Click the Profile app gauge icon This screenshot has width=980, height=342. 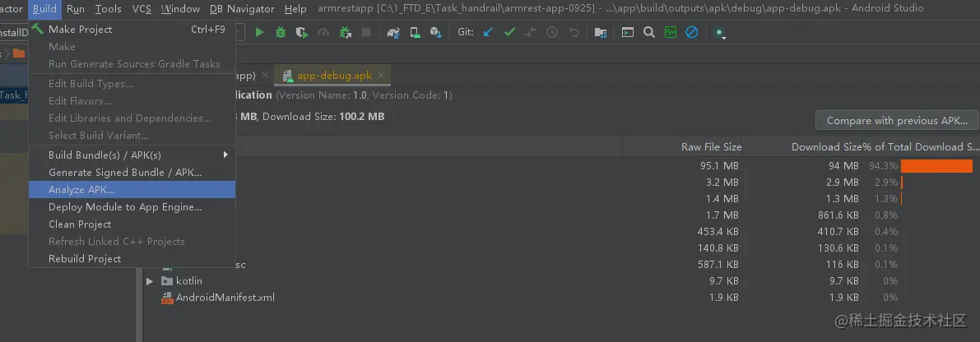coord(323,32)
